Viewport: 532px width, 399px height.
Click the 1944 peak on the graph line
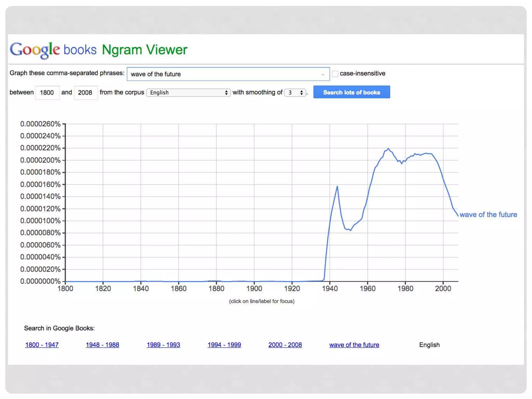(337, 187)
